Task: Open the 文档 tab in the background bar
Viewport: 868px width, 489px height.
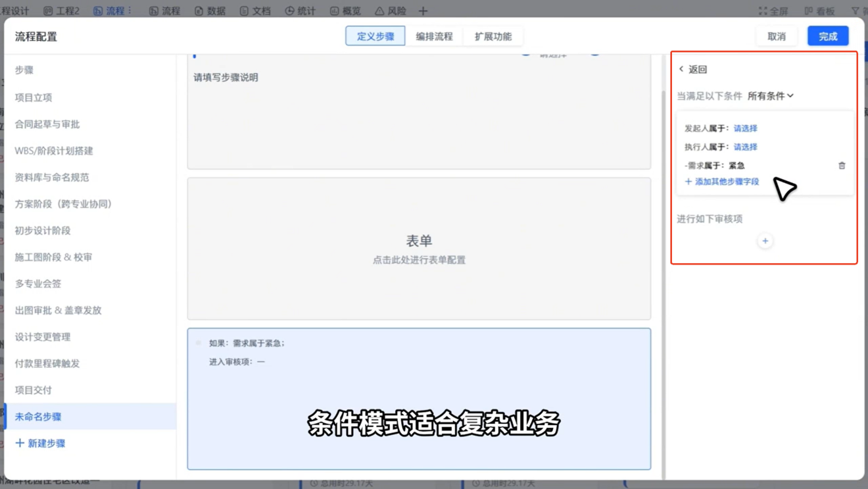Action: (255, 11)
